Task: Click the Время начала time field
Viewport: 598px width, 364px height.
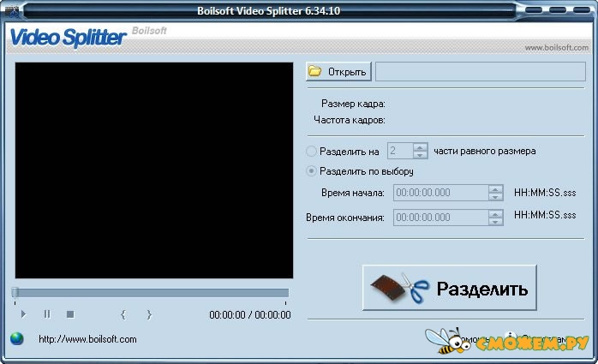Action: (x=441, y=193)
